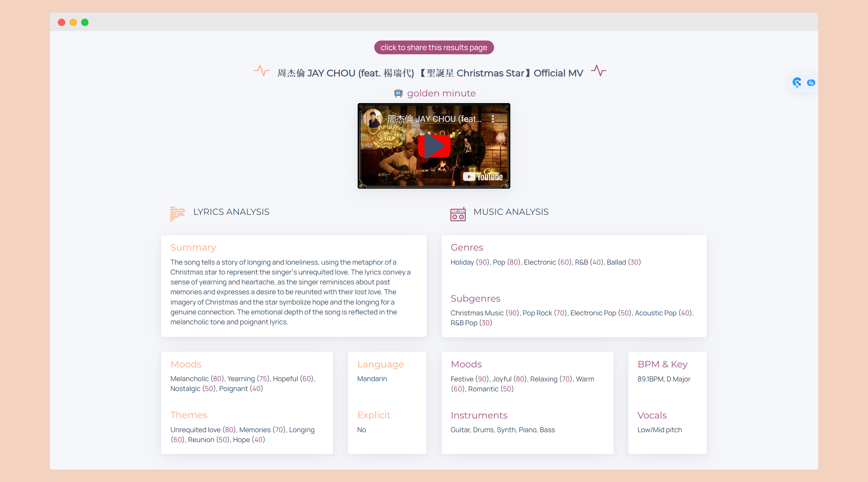Click the green maximize window button

point(85,22)
